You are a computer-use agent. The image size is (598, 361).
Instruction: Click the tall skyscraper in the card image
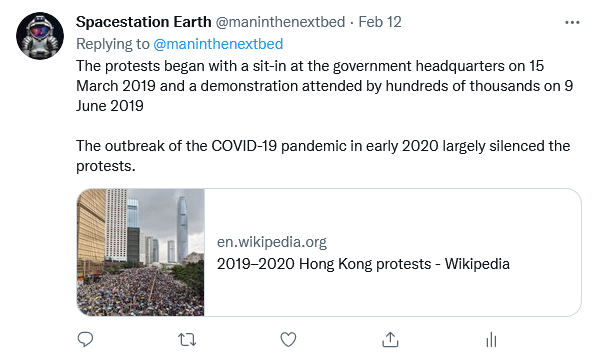(182, 229)
